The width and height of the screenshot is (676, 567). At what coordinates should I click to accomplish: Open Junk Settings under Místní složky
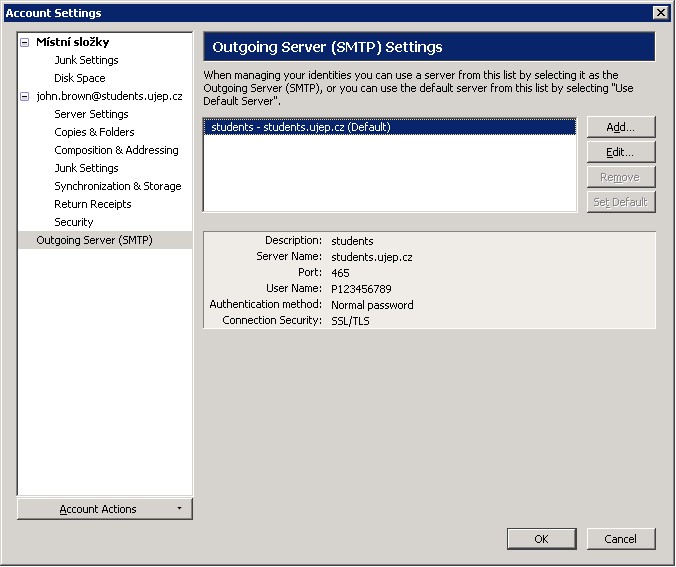point(86,60)
